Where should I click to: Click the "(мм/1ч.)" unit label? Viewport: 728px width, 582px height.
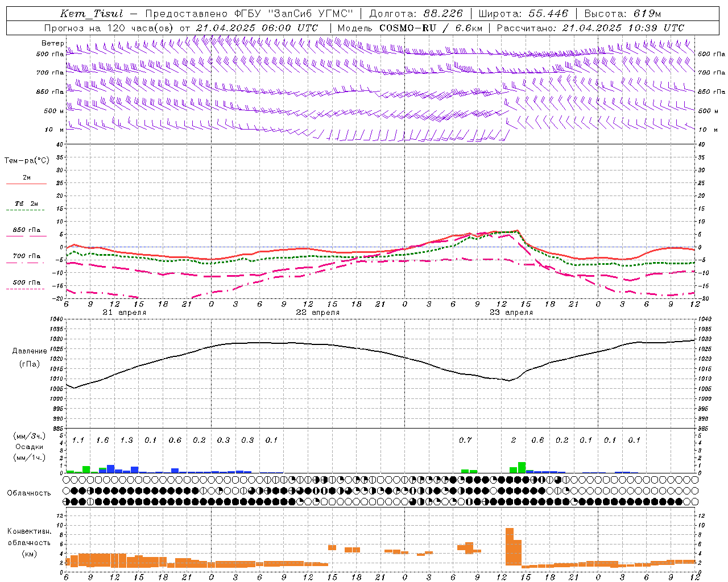point(29,458)
